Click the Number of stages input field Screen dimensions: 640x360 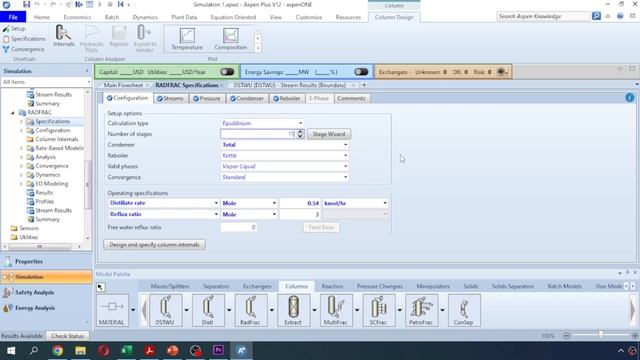click(258, 134)
